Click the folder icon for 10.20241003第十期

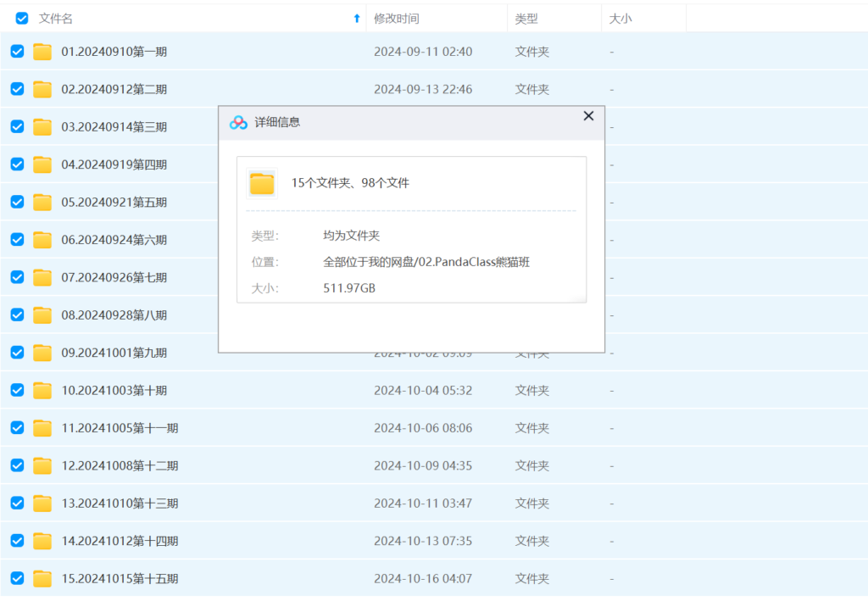pyautogui.click(x=42, y=390)
